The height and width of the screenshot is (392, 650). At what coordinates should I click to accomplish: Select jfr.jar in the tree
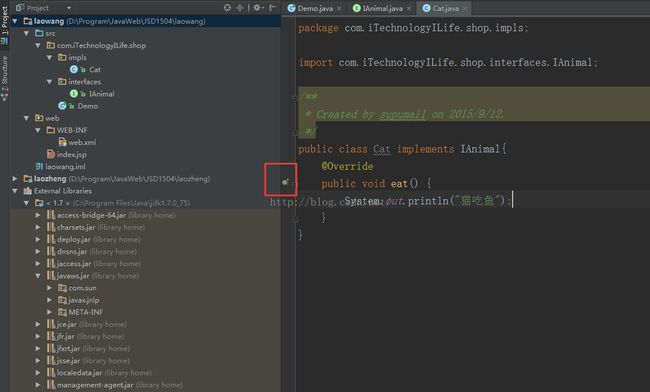pyautogui.click(x=65, y=336)
